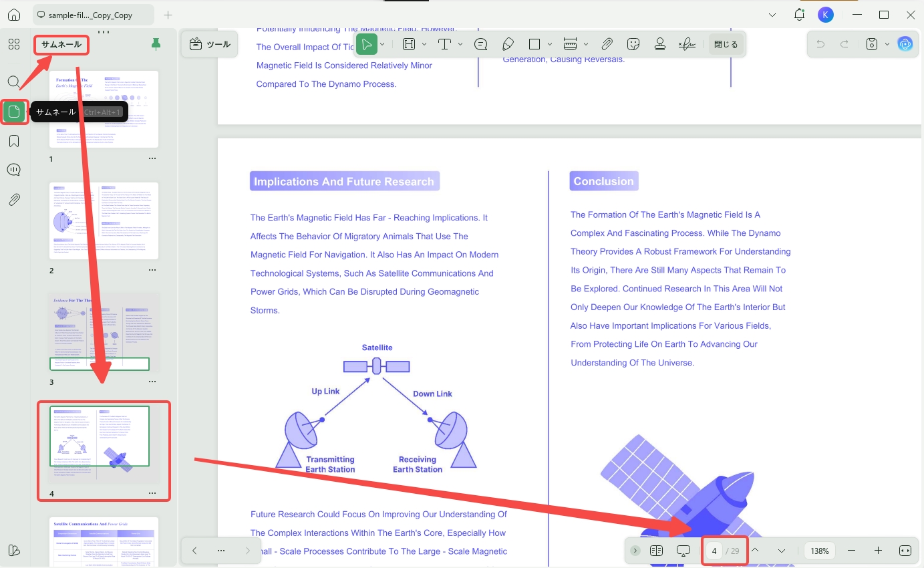Open the notifications bell
This screenshot has width=924, height=568.
[x=799, y=15]
